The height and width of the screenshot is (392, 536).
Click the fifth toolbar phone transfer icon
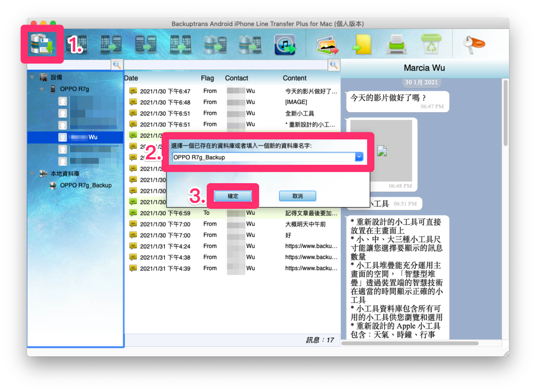pos(180,44)
